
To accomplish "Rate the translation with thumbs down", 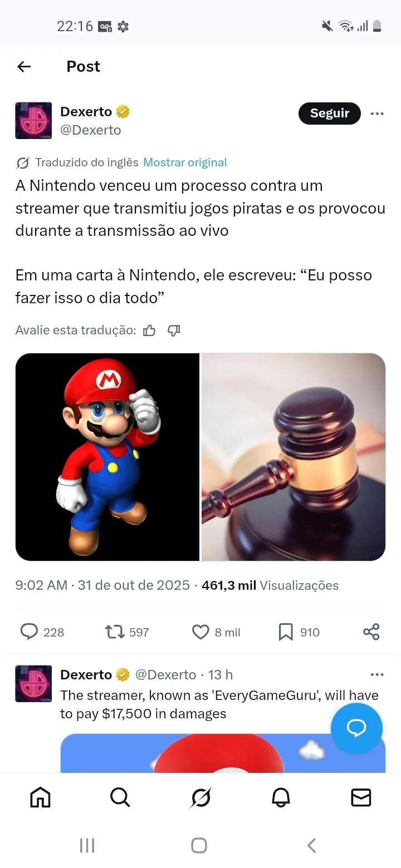I will click(x=174, y=331).
